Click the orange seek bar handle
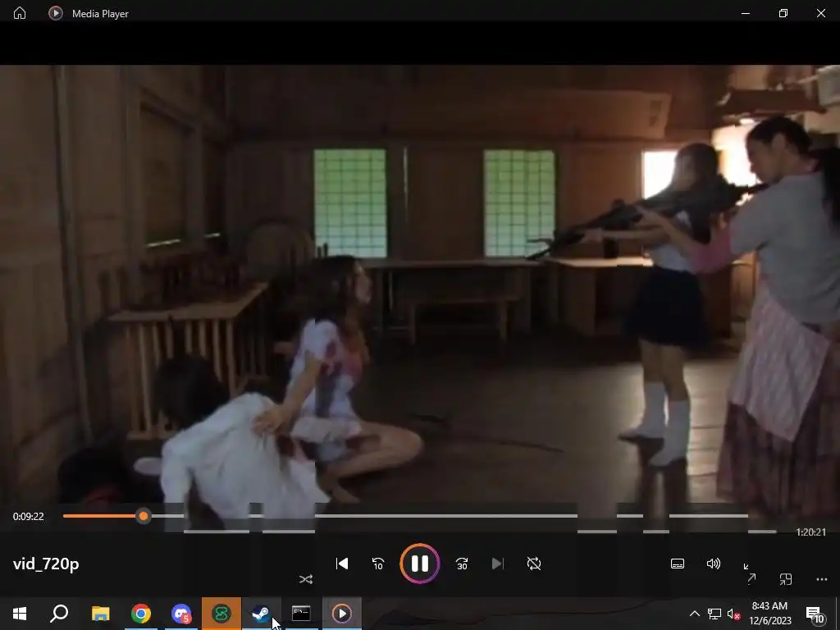Viewport: 840px width, 630px height. click(x=143, y=517)
